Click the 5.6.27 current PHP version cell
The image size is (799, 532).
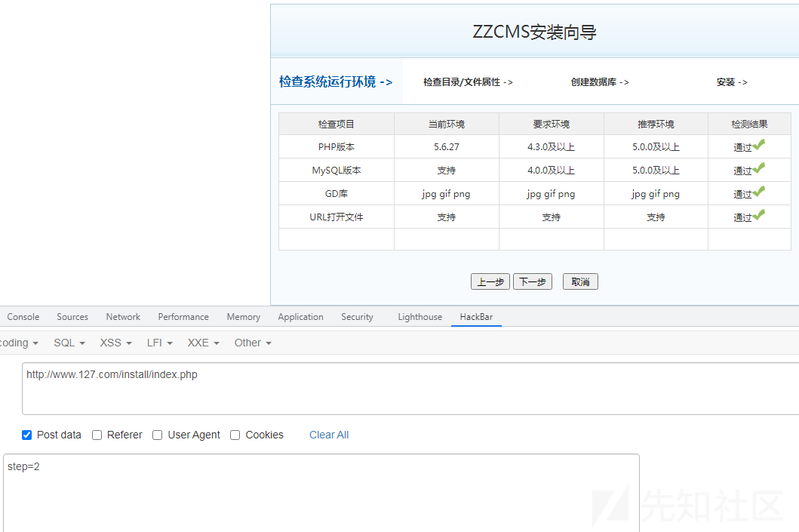[447, 146]
